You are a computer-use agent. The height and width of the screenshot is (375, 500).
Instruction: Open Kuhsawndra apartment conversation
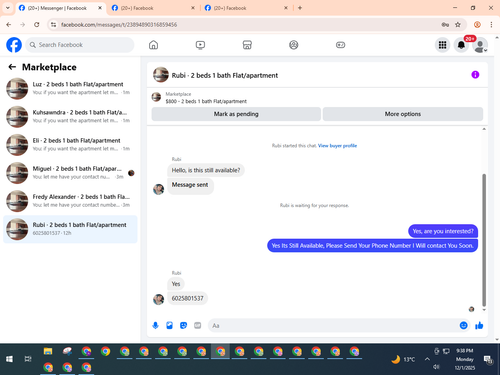pos(70,117)
